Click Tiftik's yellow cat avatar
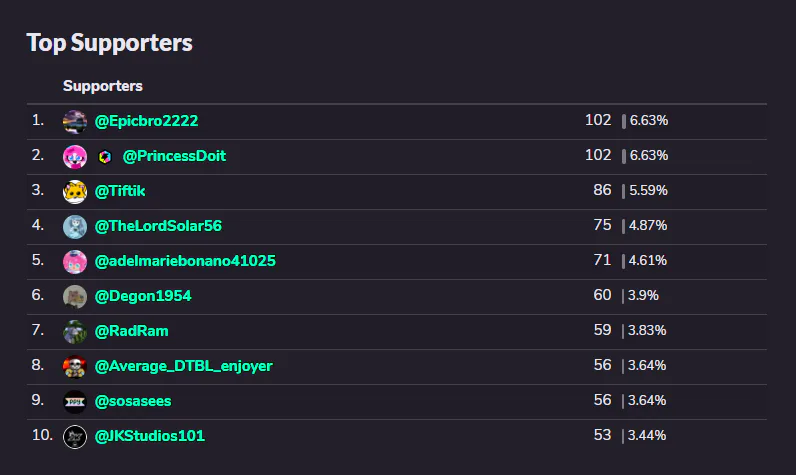This screenshot has width=796, height=475. click(x=75, y=192)
